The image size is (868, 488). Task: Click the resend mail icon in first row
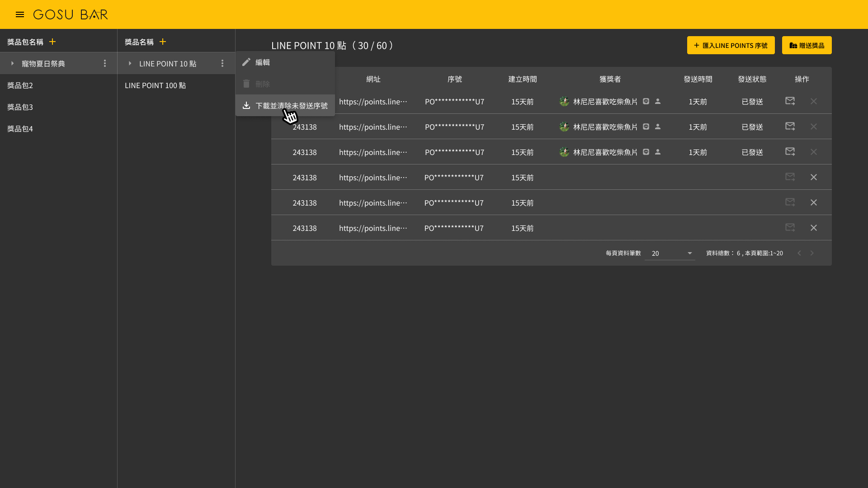click(790, 101)
